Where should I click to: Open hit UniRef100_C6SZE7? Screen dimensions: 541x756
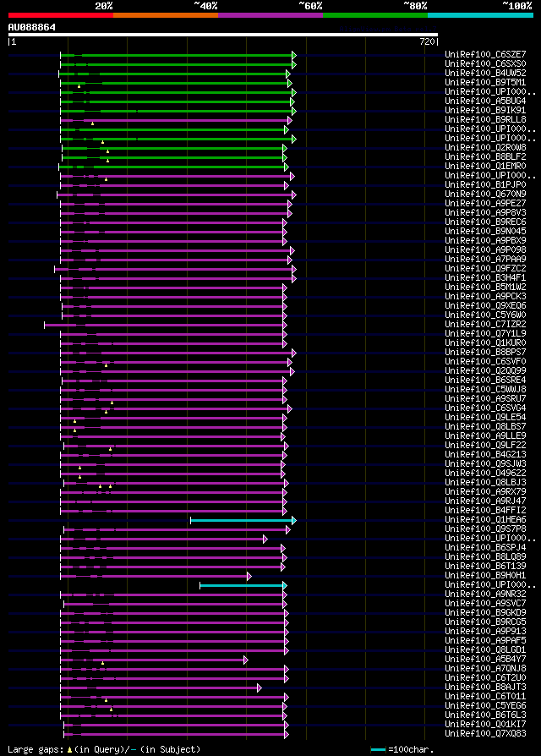click(x=485, y=54)
